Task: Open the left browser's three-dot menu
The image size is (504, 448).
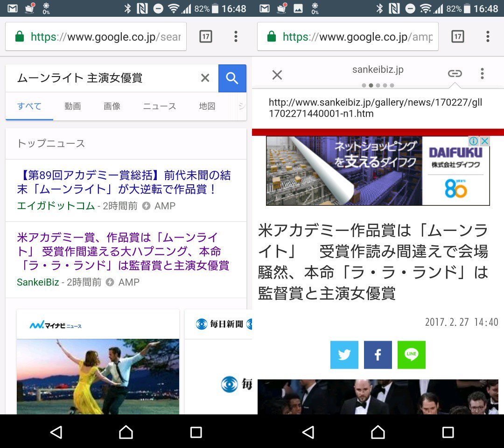Action: tap(236, 37)
